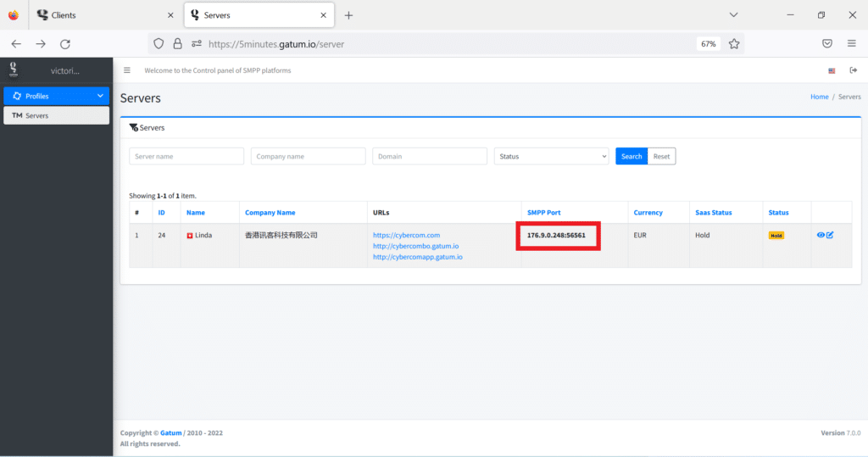868x457 pixels.
Task: Sort table by Saas Status column
Action: click(x=714, y=213)
